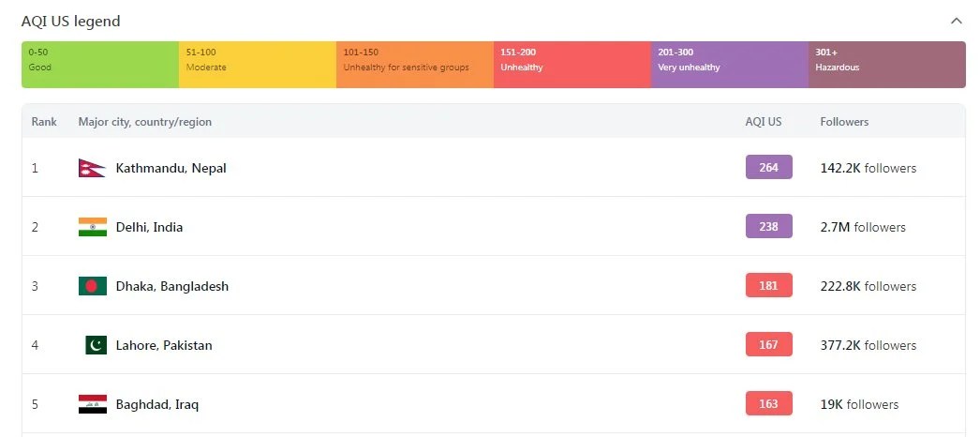Click the 142.2K followers text
This screenshot has height=437, width=980.
pos(869,168)
